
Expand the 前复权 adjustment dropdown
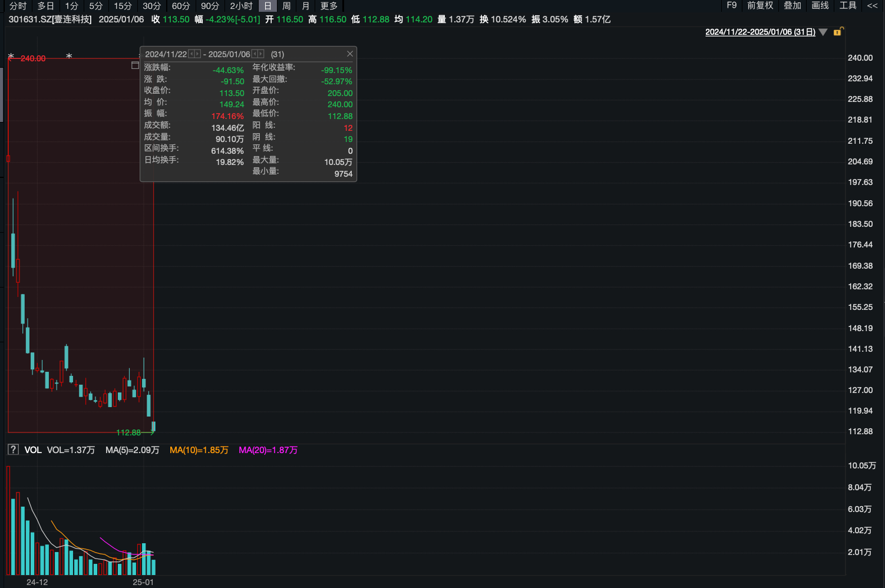pyautogui.click(x=760, y=6)
